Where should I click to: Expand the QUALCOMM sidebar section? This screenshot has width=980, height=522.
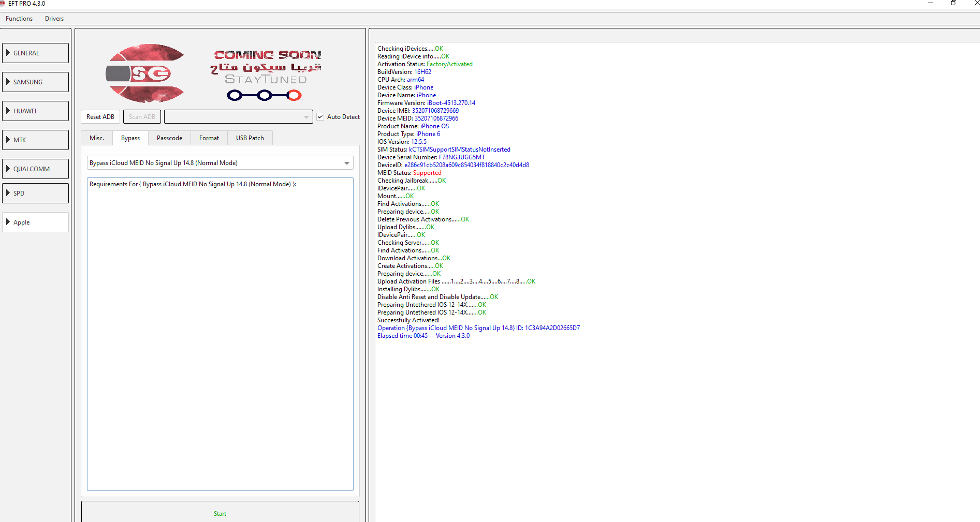[x=35, y=169]
